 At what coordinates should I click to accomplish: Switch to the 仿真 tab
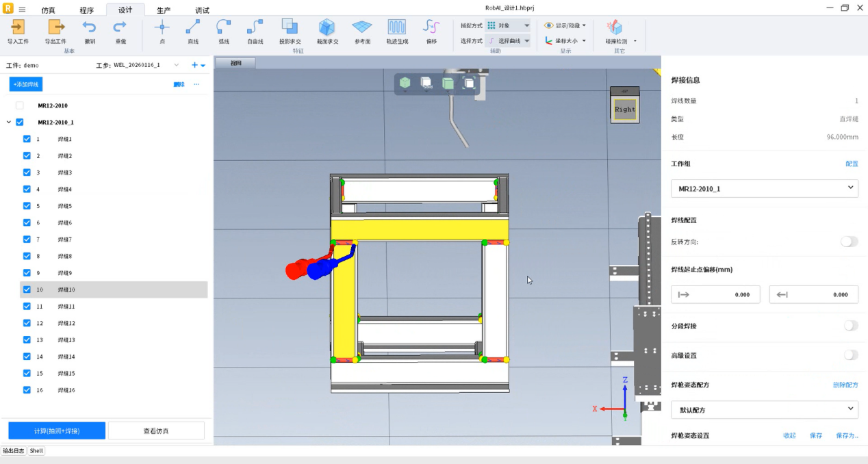[49, 10]
